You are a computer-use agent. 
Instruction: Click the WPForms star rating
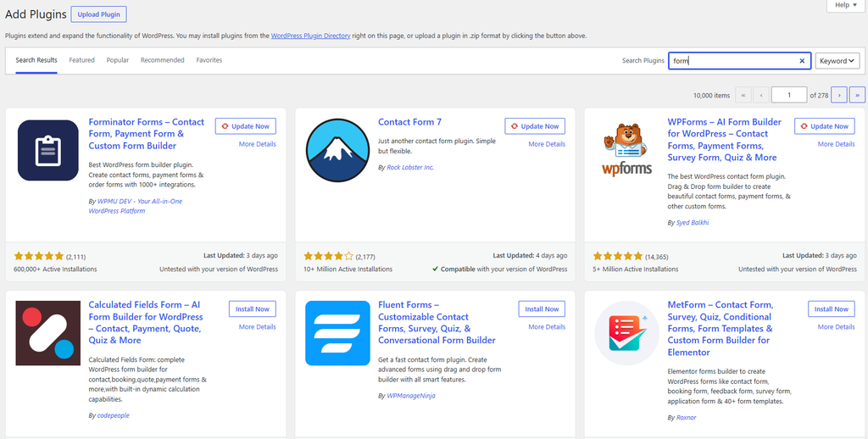[618, 256]
